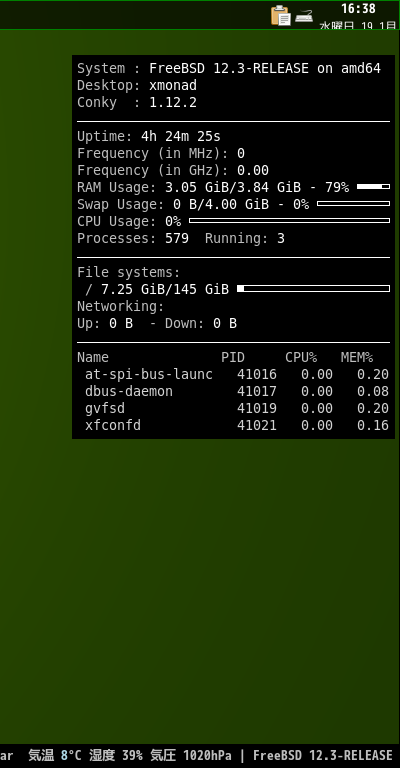Click the Swap usage progress bar
The height and width of the screenshot is (768, 400).
353,204
